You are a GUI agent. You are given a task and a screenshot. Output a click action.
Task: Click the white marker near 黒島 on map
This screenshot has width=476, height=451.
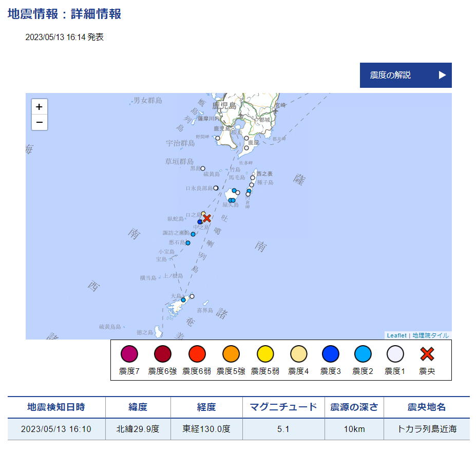click(203, 168)
